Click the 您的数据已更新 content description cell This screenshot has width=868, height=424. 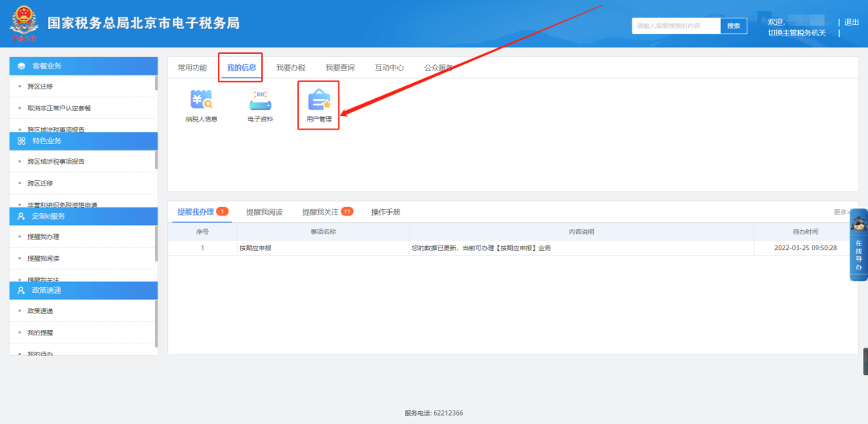click(581, 249)
